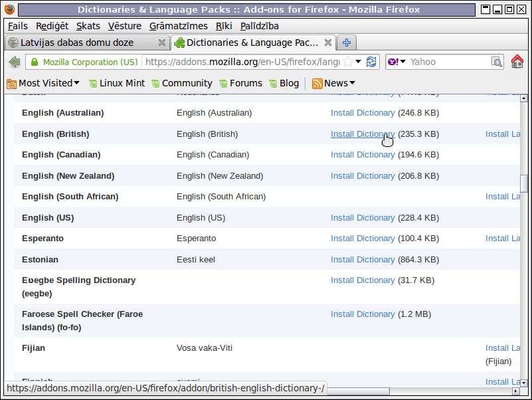
Task: Install the Eʋegbe Spelling Dictionary
Action: coord(363,280)
